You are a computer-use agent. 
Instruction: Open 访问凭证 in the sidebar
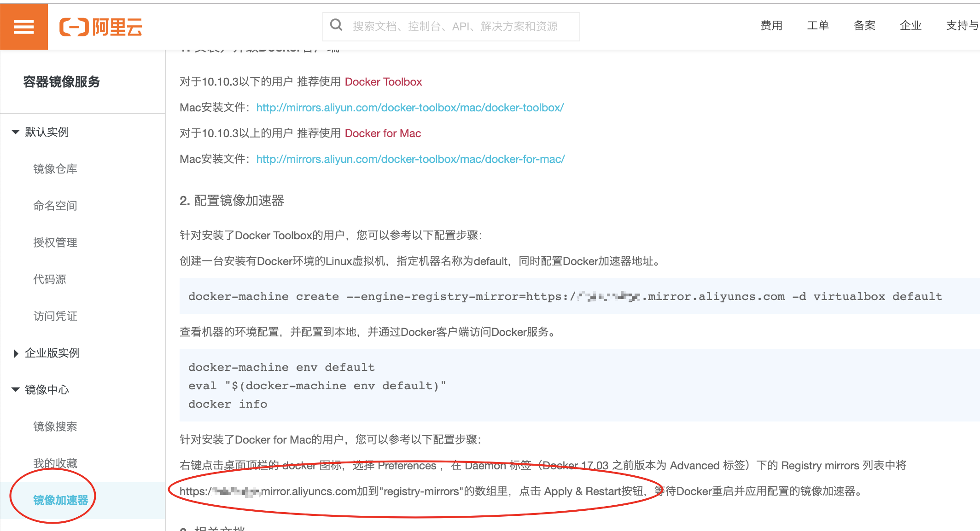(55, 316)
